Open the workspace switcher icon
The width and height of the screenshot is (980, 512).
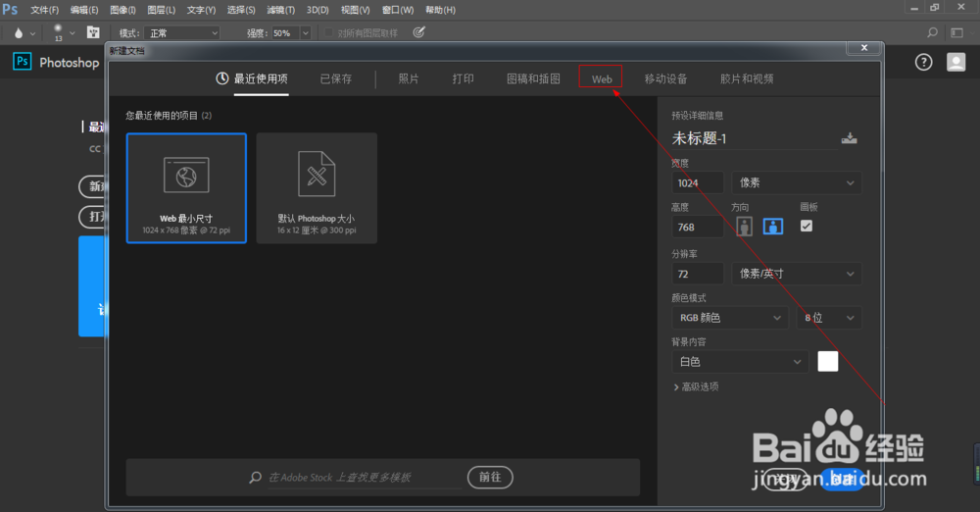[x=956, y=32]
